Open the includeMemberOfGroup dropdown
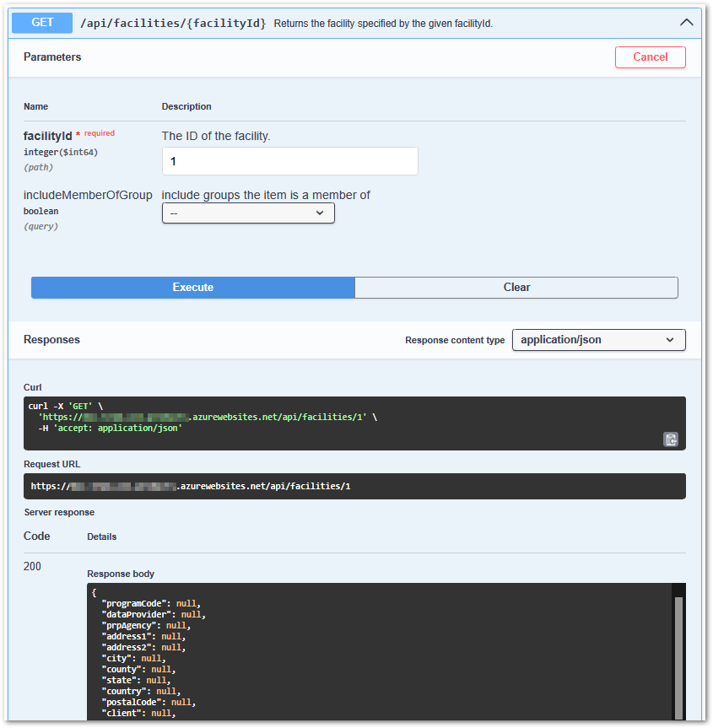Image resolution: width=713 pixels, height=728 pixels. coord(247,213)
